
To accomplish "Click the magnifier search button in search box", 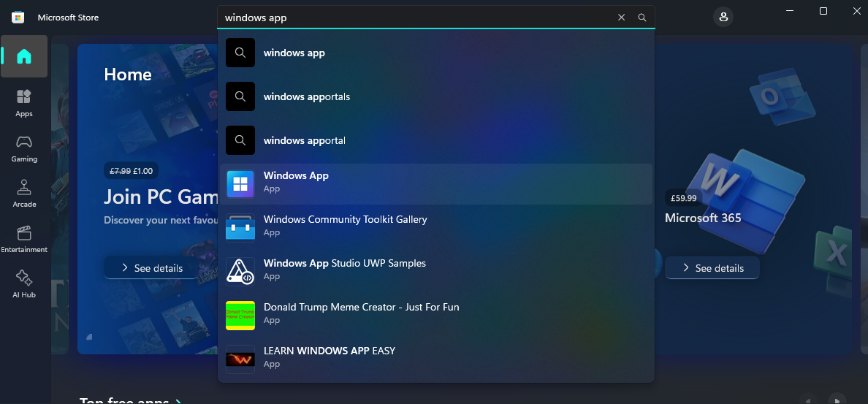I will pyautogui.click(x=642, y=18).
